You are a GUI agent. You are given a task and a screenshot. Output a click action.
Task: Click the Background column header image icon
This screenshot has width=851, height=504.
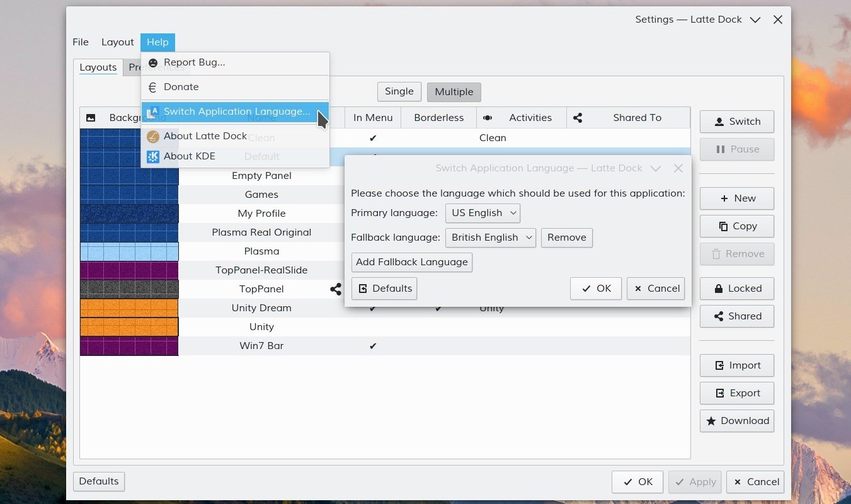[91, 118]
